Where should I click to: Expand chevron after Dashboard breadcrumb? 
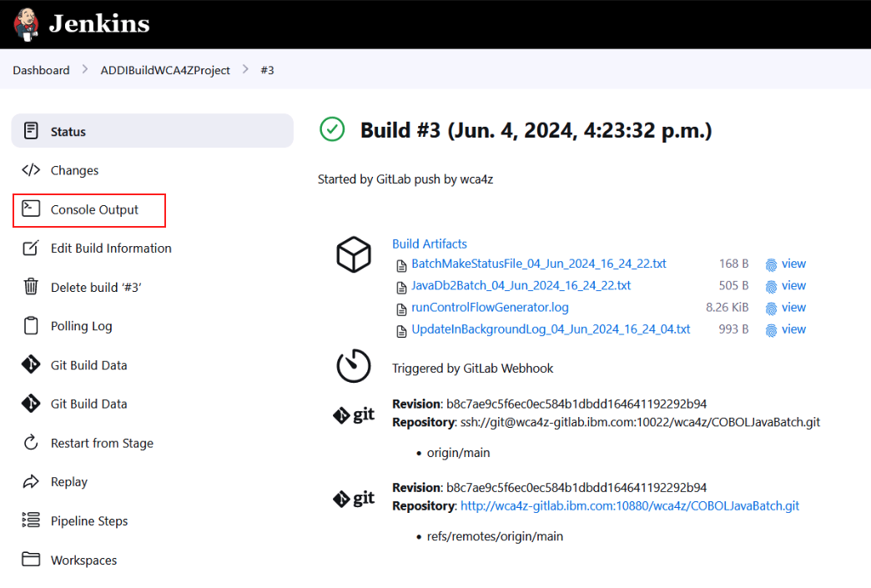point(85,69)
